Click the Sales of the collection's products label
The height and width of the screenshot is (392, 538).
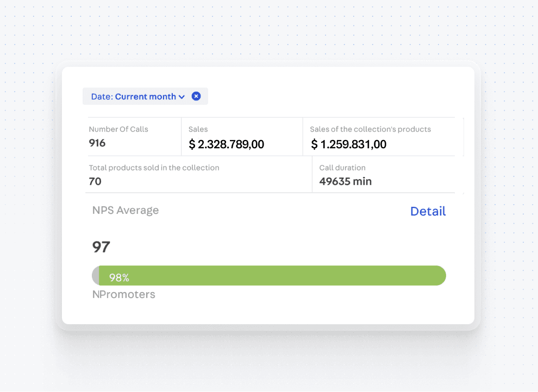[x=370, y=129]
